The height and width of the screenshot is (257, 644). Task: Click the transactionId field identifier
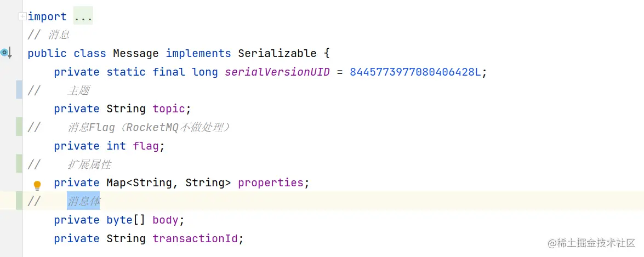click(195, 238)
